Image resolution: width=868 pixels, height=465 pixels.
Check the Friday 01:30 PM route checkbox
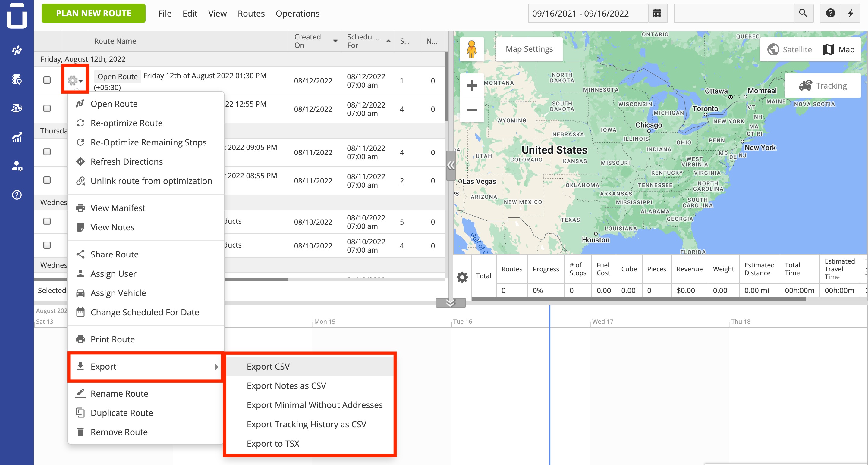[x=47, y=80]
